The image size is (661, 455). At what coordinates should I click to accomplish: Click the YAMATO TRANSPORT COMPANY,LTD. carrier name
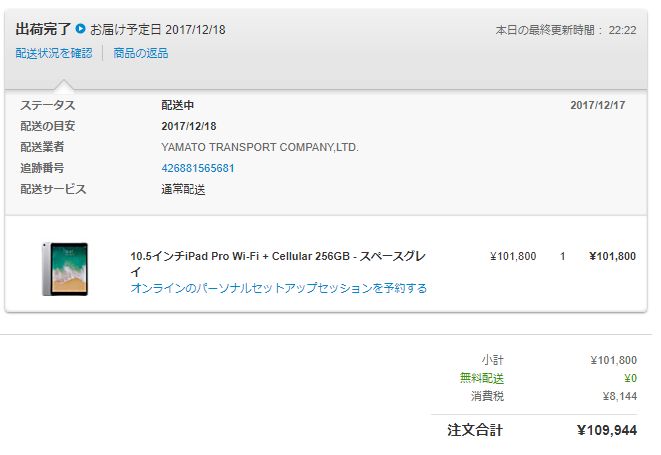click(x=259, y=147)
